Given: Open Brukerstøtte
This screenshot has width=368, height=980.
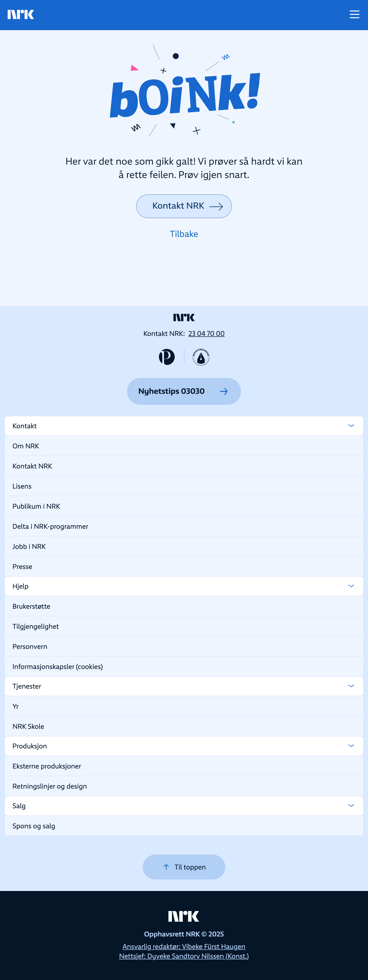Looking at the screenshot, I should coord(184,607).
